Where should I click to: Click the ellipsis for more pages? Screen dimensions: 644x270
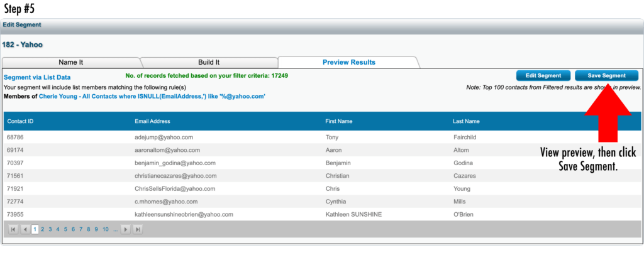[x=115, y=230]
